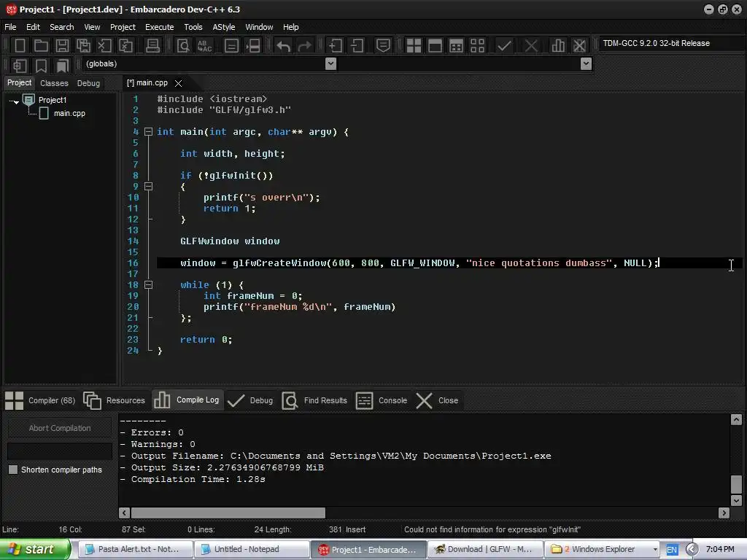This screenshot has height=560, width=747.
Task: Open the Console tab
Action: pyautogui.click(x=382, y=400)
